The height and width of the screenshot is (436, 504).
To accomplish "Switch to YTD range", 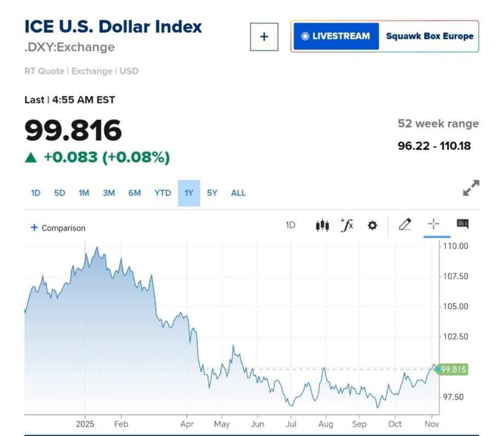I will click(x=163, y=193).
